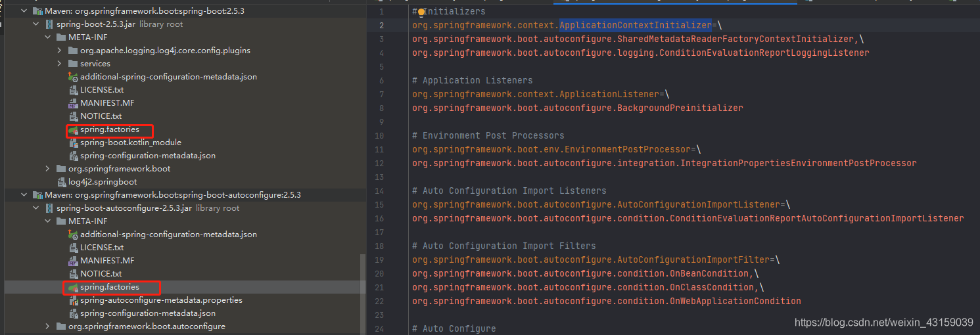Expand the org.springframework.boot package

pos(48,169)
